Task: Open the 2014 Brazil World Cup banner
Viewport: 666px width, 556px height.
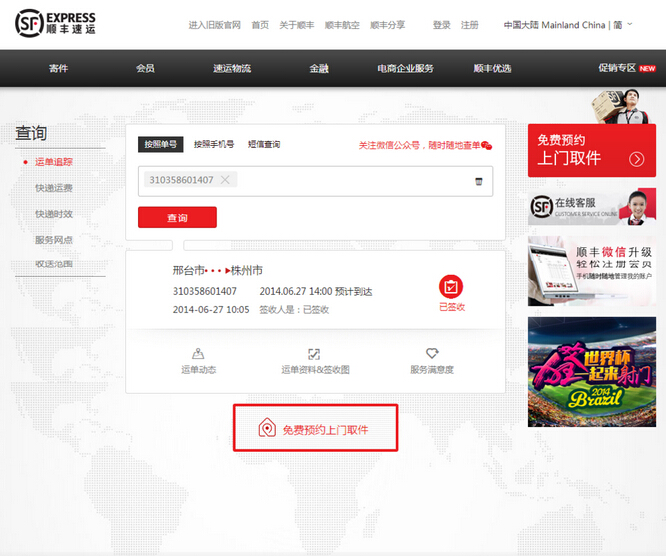Action: (592, 372)
